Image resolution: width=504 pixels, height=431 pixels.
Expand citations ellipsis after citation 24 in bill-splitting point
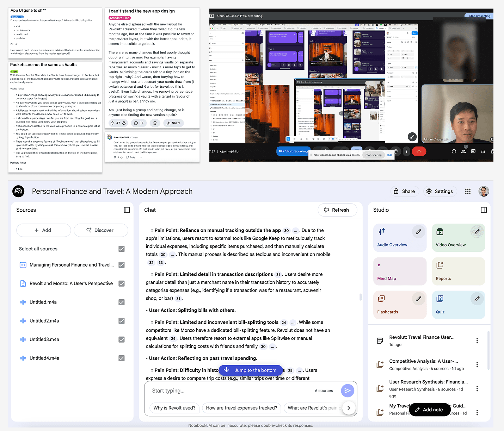293,323
